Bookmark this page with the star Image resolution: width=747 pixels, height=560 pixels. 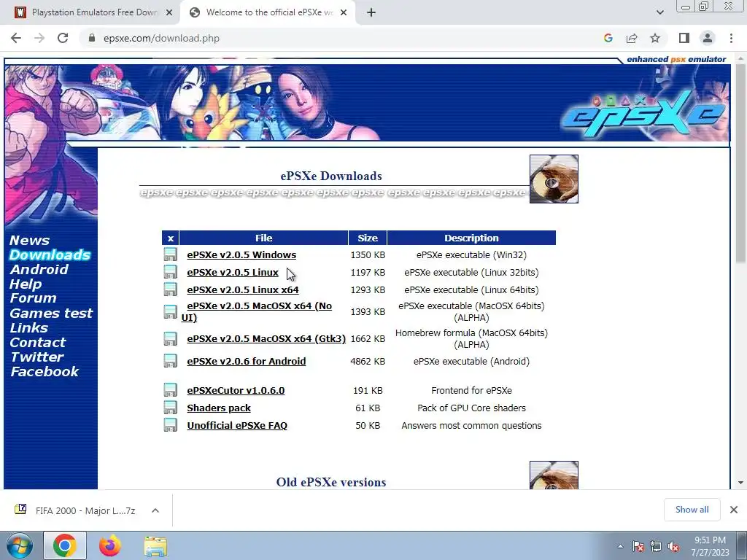point(655,38)
